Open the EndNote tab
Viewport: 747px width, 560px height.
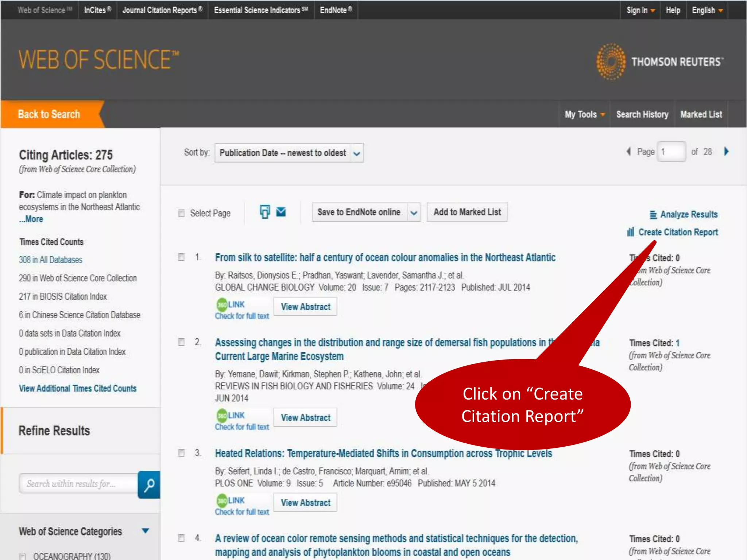336,10
